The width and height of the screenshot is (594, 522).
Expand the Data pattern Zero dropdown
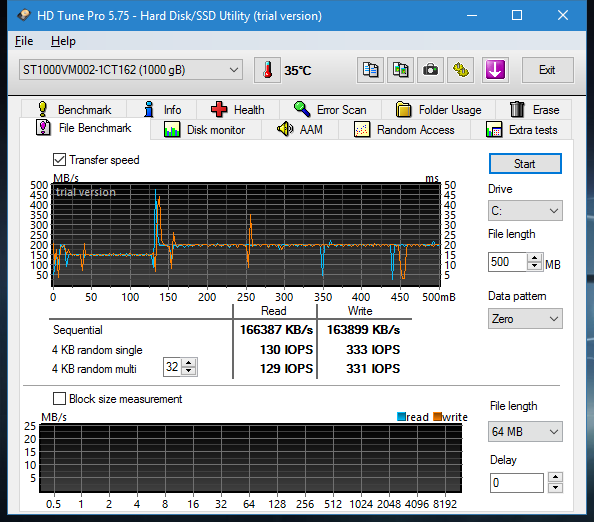525,319
